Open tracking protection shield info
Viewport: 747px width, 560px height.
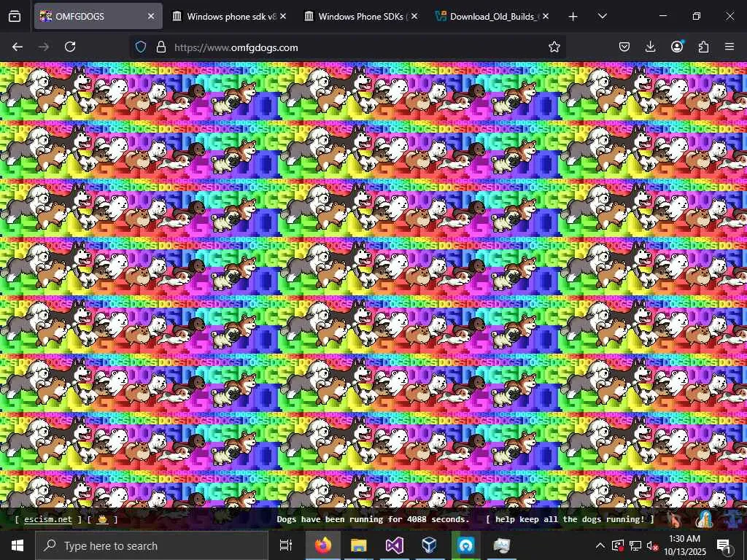pyautogui.click(x=141, y=47)
